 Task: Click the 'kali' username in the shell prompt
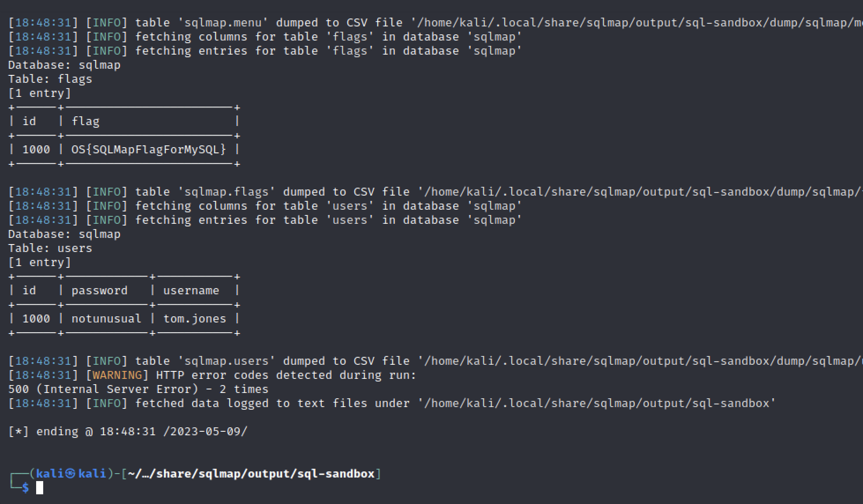(x=49, y=474)
